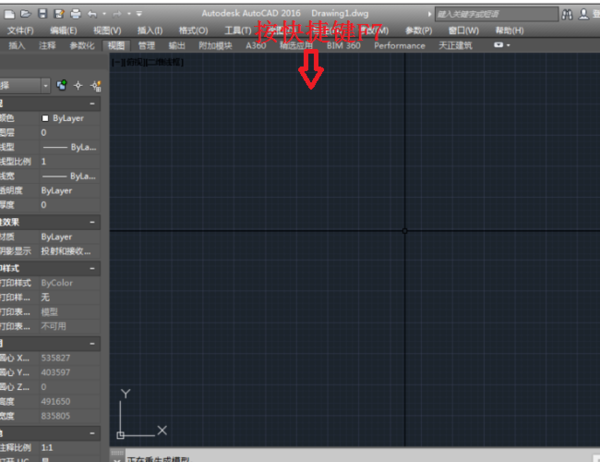The image size is (600, 462).
Task: Save the drawing with floppy icon
Action: pyautogui.click(x=42, y=14)
